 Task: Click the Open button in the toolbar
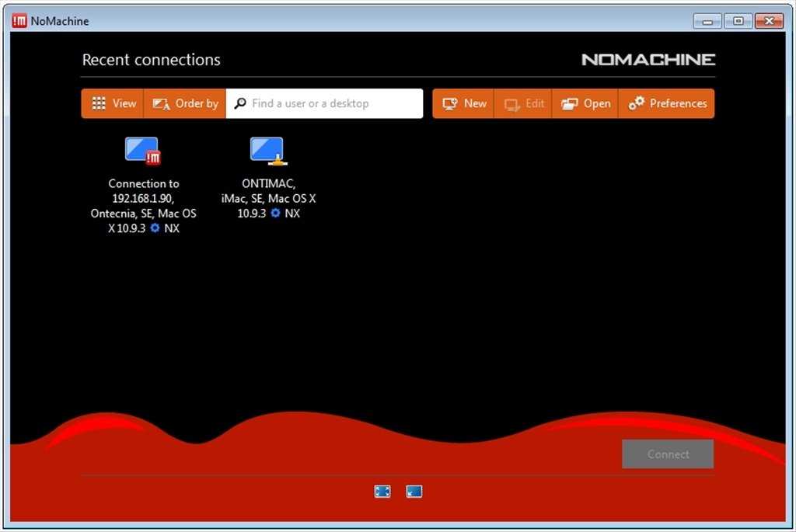(585, 103)
